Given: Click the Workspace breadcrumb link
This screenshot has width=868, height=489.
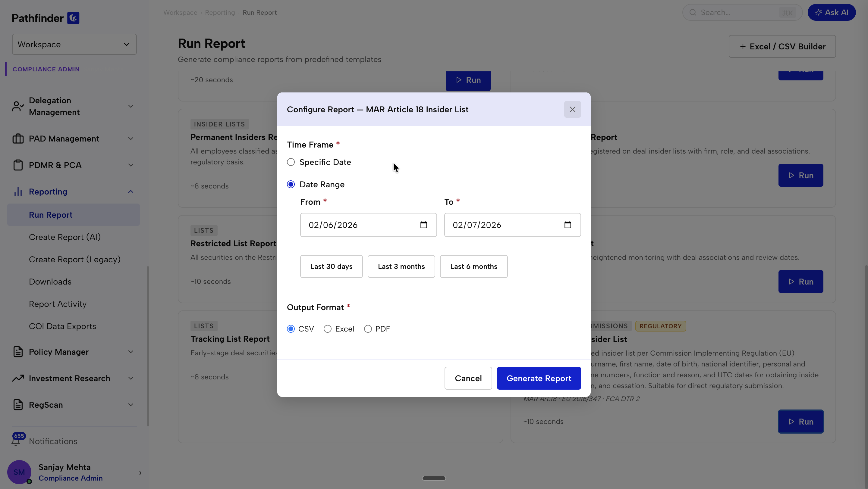Looking at the screenshot, I should (x=180, y=12).
